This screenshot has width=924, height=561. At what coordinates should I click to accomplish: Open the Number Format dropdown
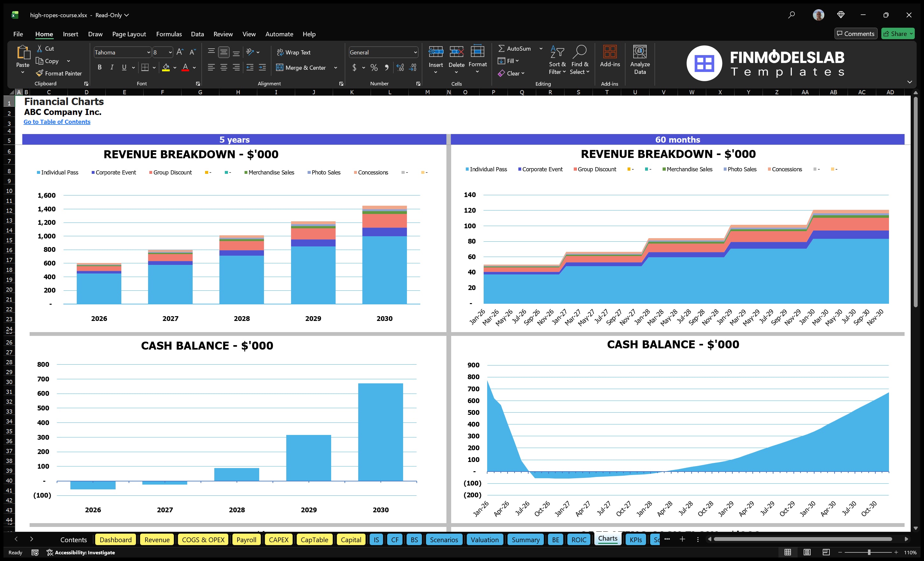coord(415,52)
